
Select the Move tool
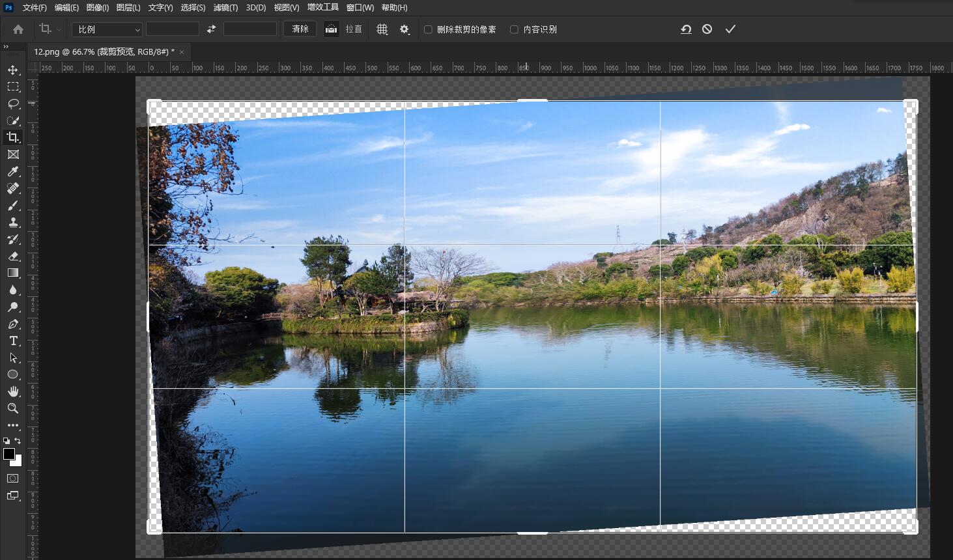click(13, 70)
